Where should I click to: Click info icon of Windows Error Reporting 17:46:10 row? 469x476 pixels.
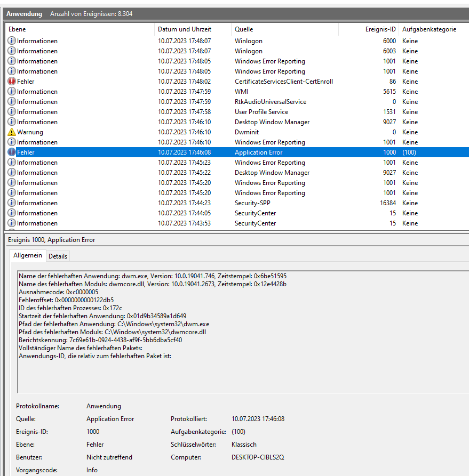click(12, 142)
